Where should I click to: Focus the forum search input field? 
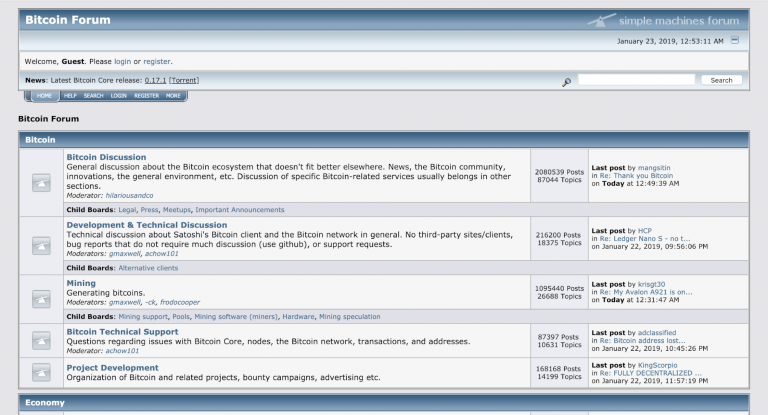636,80
